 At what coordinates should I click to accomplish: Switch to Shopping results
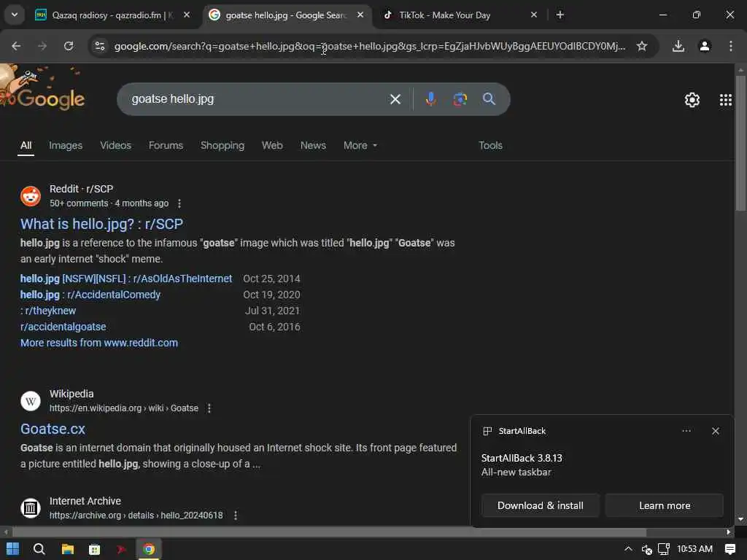[222, 145]
